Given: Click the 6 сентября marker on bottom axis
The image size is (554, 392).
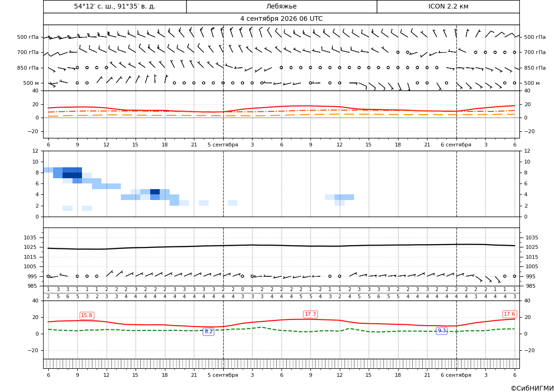Looking at the screenshot, I should 456,375.
